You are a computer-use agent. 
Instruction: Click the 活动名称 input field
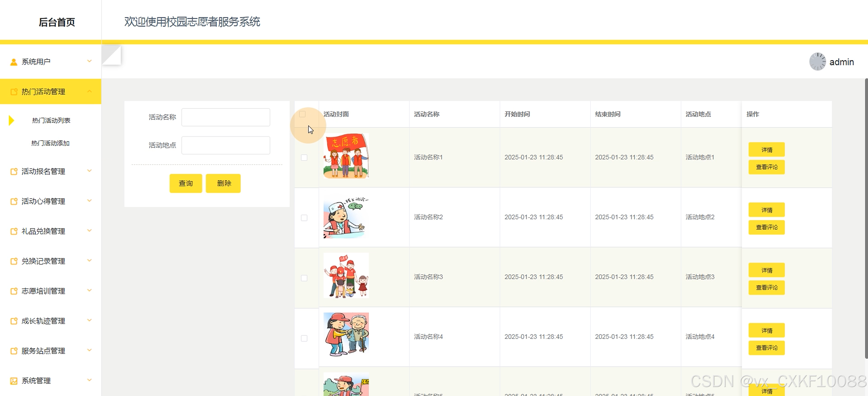click(x=226, y=117)
